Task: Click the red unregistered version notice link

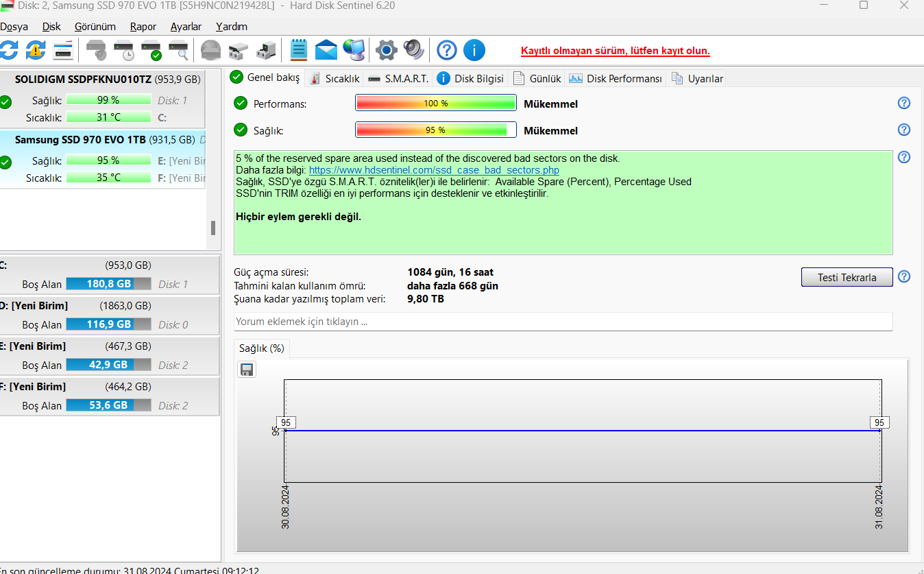Action: click(x=615, y=51)
